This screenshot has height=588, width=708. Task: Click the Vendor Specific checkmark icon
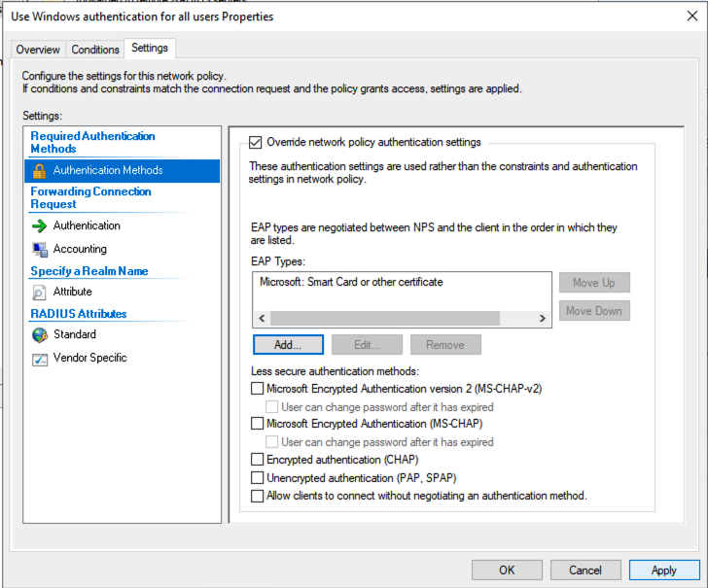pos(40,360)
